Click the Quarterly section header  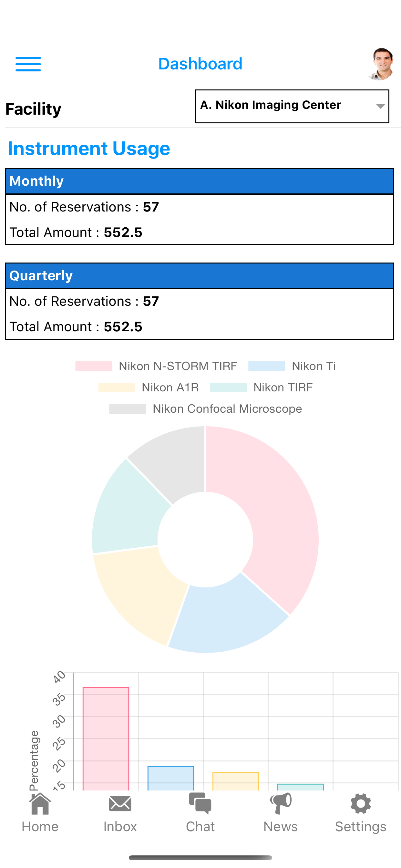199,276
